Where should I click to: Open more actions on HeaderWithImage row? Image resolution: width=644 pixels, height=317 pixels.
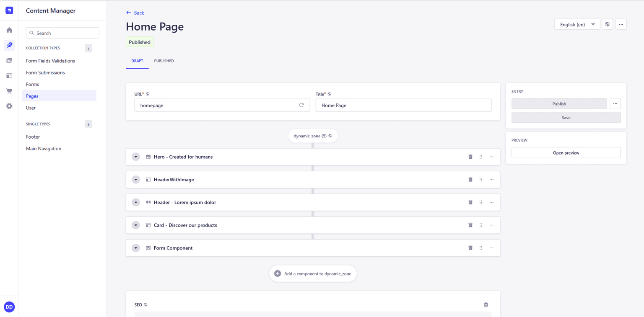(491, 179)
